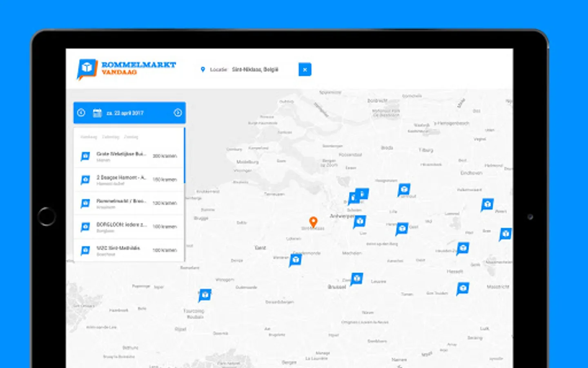Viewport: 588px width, 368px height.
Task: Click the market icon of the Rommelmarkt / Broc row
Action: click(x=85, y=203)
